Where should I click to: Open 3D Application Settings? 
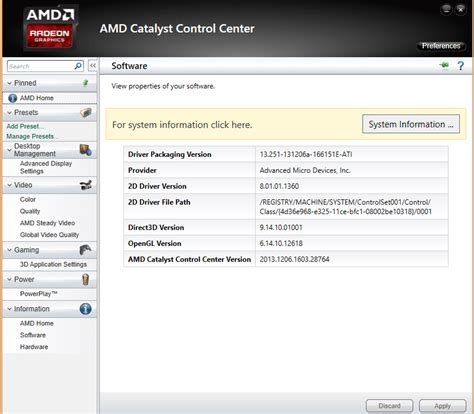click(53, 264)
